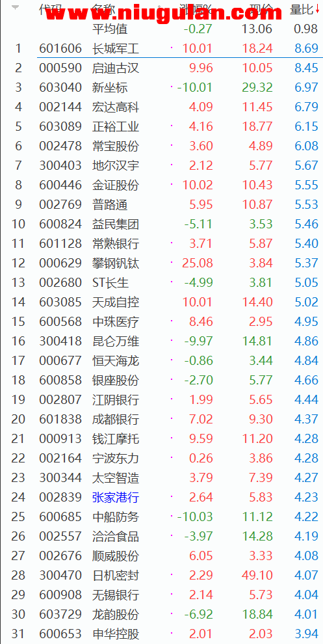Click average price 13.06
The image size is (323, 644).
click(x=257, y=29)
